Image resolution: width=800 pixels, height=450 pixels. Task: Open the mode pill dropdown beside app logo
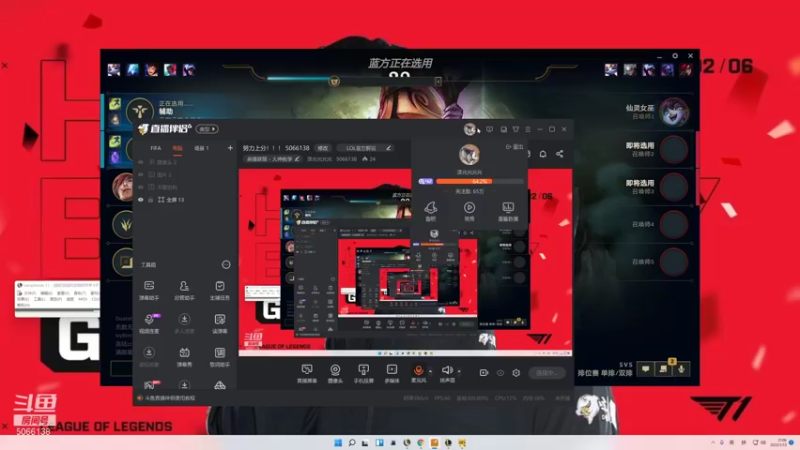click(x=207, y=129)
